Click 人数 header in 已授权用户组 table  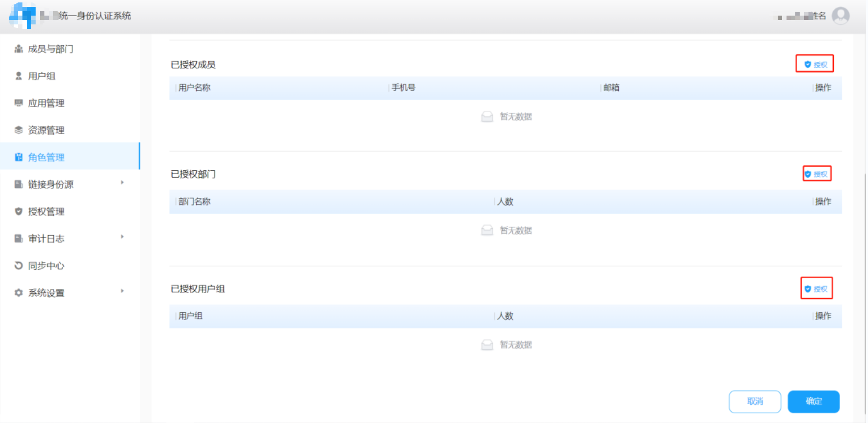tap(505, 316)
